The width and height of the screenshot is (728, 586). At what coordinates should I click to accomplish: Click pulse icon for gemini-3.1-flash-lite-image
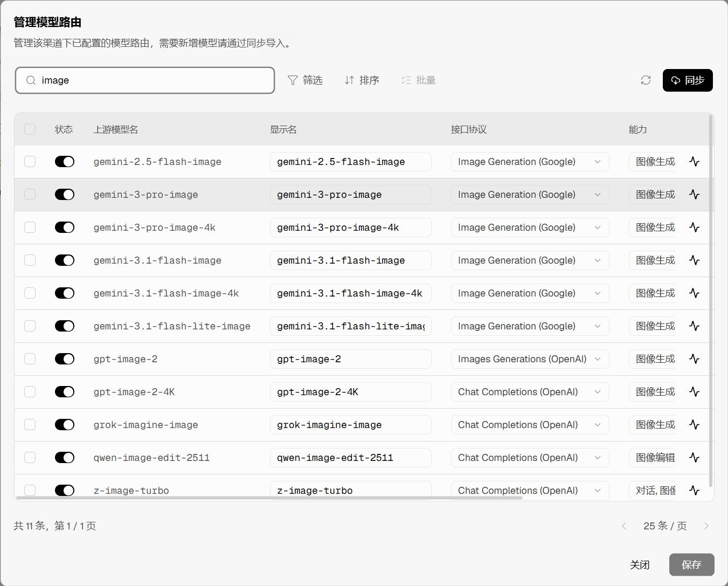[694, 326]
